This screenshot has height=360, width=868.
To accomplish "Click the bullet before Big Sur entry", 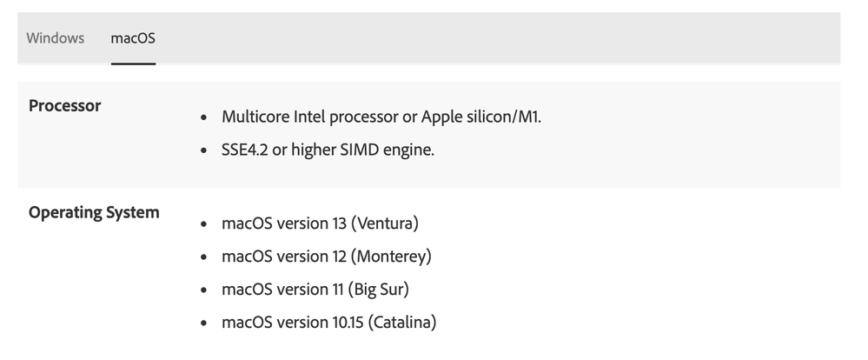I will [x=203, y=290].
